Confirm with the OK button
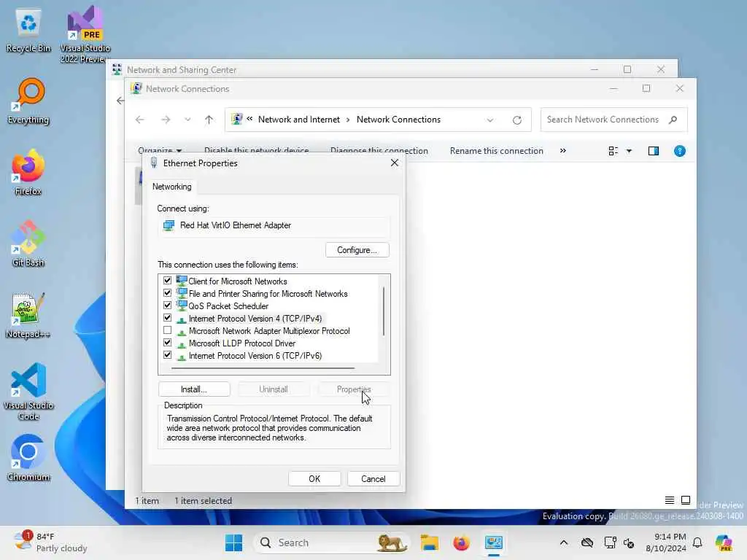Image resolution: width=747 pixels, height=560 pixels. [314, 478]
